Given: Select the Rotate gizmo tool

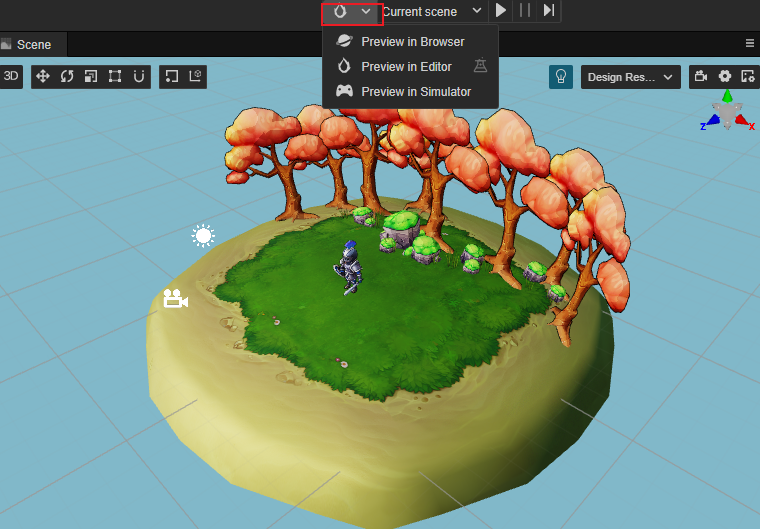Looking at the screenshot, I should click(x=67, y=76).
